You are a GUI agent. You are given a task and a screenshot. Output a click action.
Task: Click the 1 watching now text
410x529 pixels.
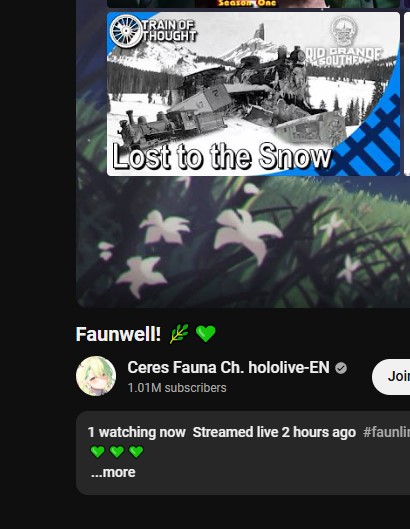point(136,432)
